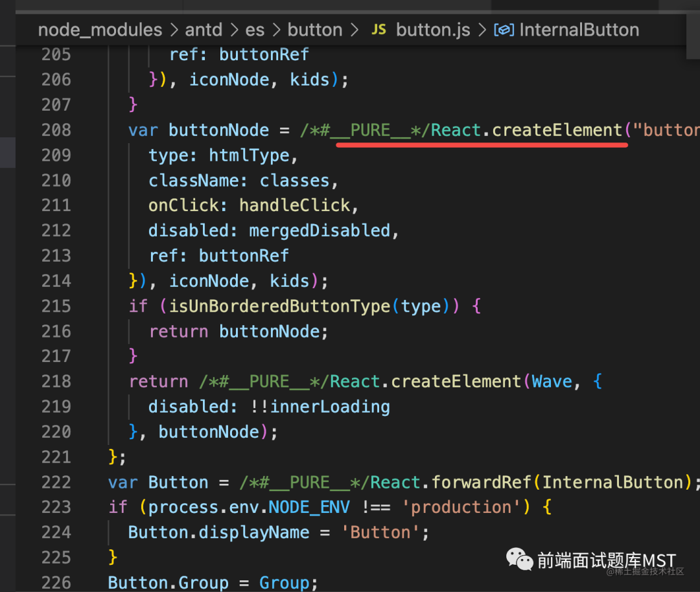
Task: Click the InternalButton symbol icon in breadcrumb
Action: pyautogui.click(x=504, y=30)
